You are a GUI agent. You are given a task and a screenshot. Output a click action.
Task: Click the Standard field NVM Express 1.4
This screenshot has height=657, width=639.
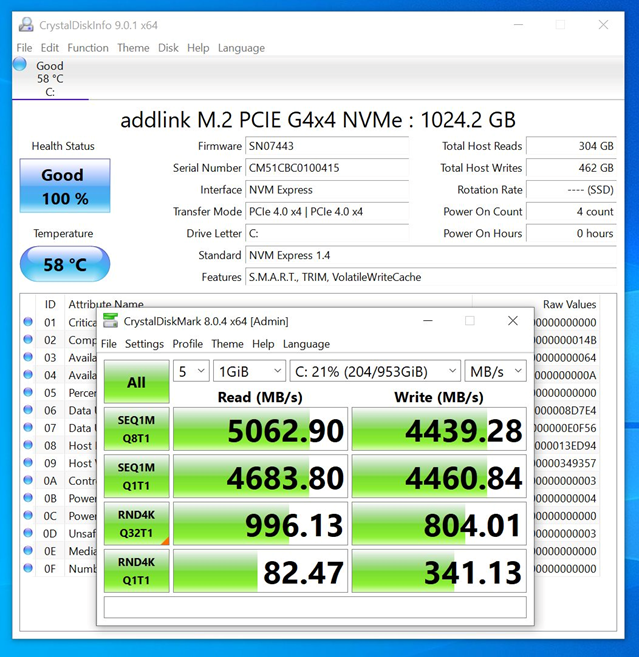431,255
